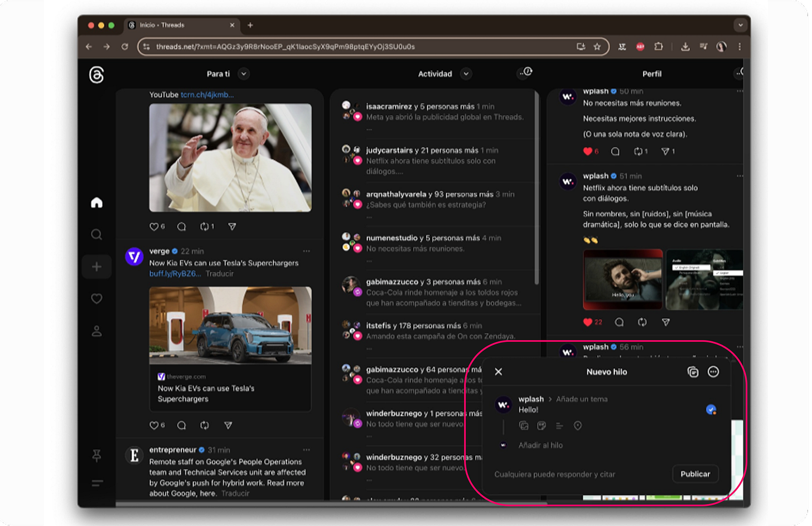Click Cualquiera puede responder y citar
The width and height of the screenshot is (812, 526).
point(555,475)
